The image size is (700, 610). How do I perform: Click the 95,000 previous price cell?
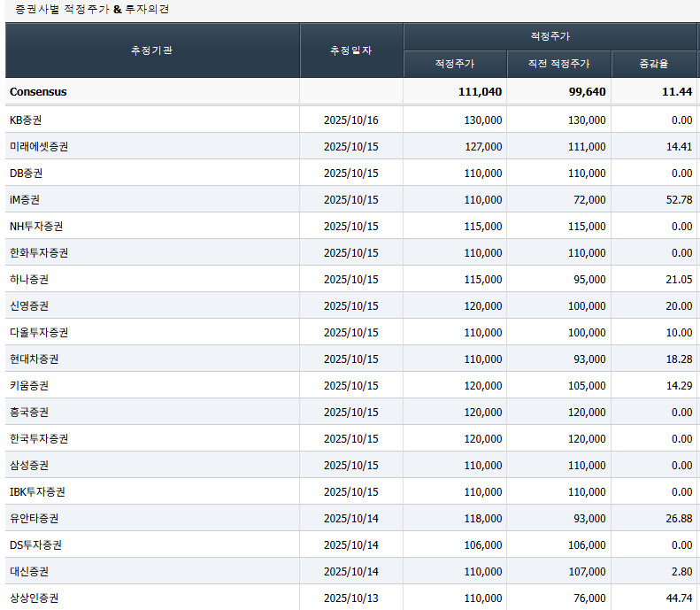click(x=589, y=280)
